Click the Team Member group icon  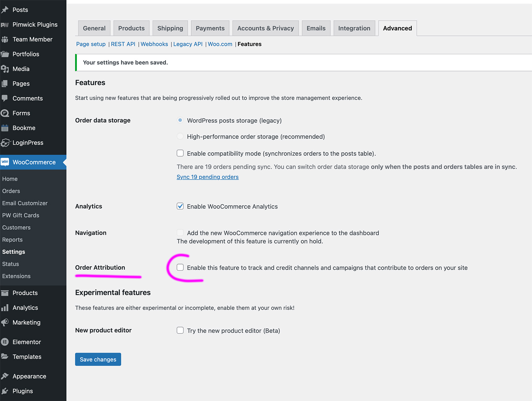point(5,39)
